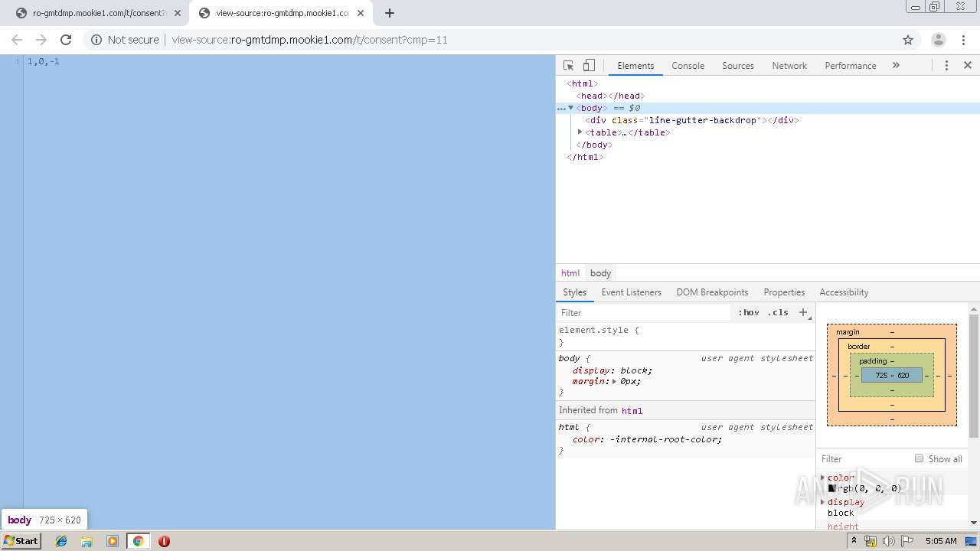Click the system clock showing 5:05 AM
Screen dimensions: 980x551
pos(941,541)
